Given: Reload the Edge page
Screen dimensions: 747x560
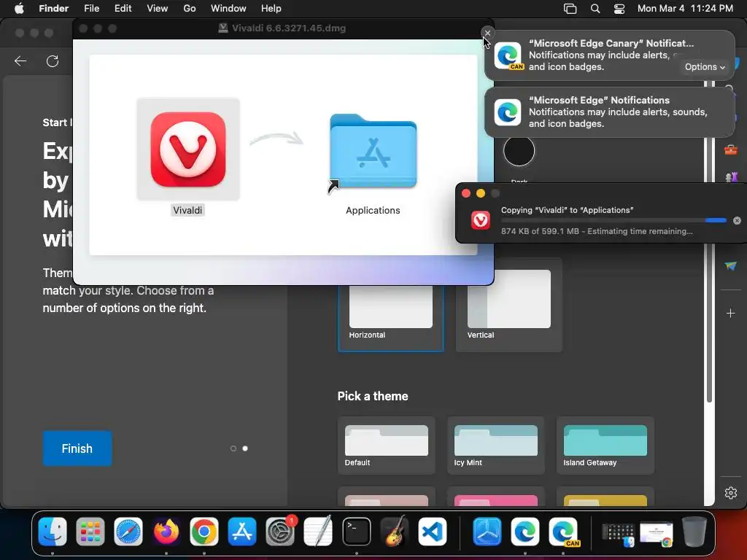Looking at the screenshot, I should point(53,61).
